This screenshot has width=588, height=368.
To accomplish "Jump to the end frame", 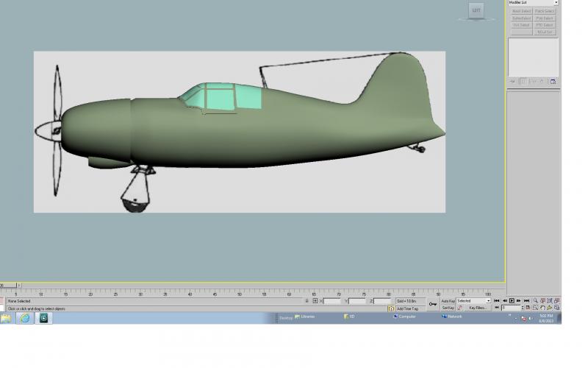I will click(x=526, y=301).
